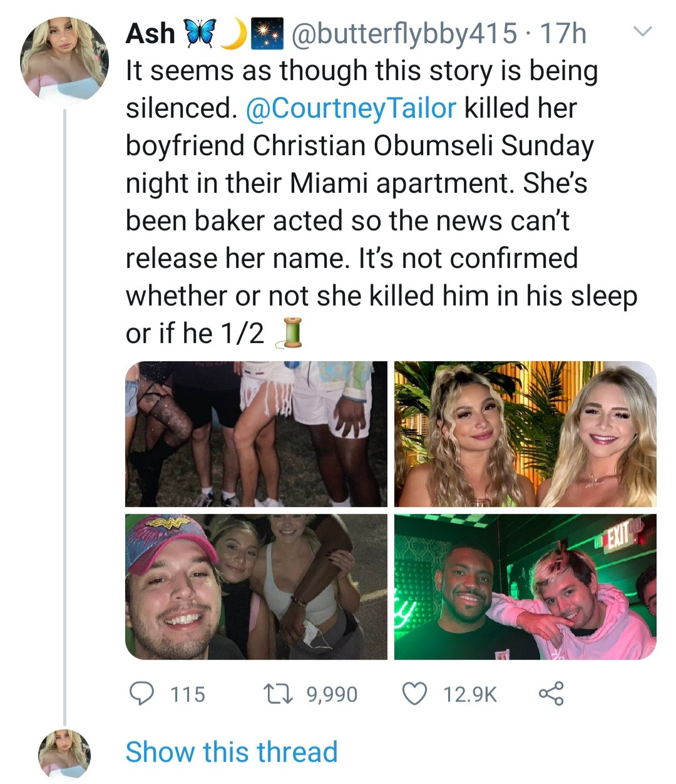The width and height of the screenshot is (676, 784).
Task: View the photo of two blonde women
Action: click(525, 434)
